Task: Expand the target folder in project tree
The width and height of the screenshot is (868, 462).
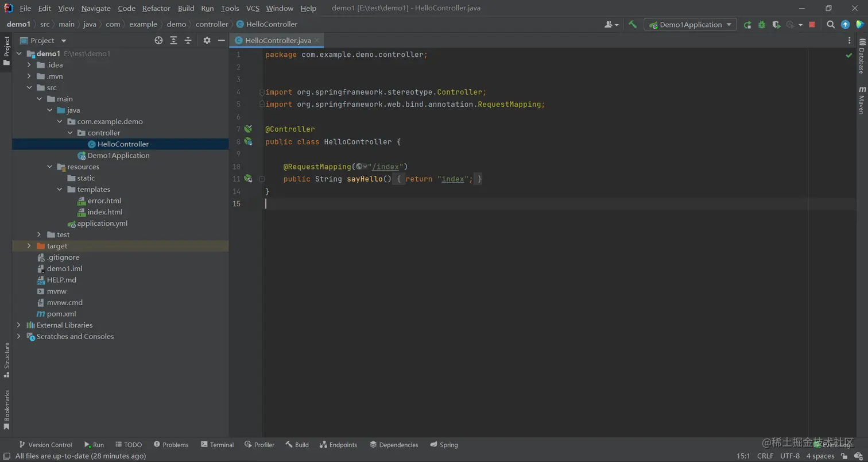Action: (x=29, y=246)
